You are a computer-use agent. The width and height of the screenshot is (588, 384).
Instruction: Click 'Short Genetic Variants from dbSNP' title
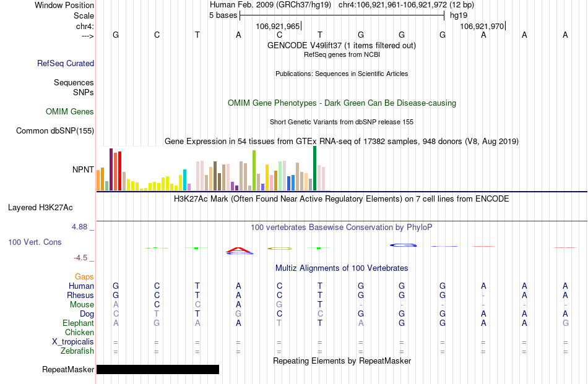(x=342, y=122)
